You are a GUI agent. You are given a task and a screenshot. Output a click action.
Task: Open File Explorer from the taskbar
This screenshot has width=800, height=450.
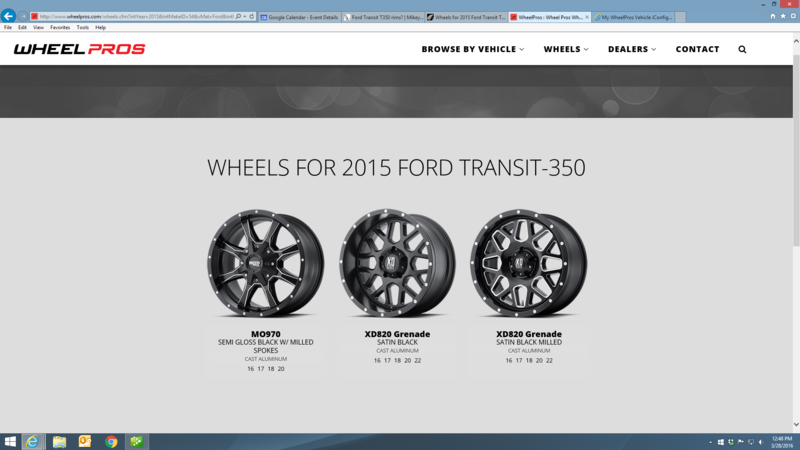pyautogui.click(x=59, y=442)
